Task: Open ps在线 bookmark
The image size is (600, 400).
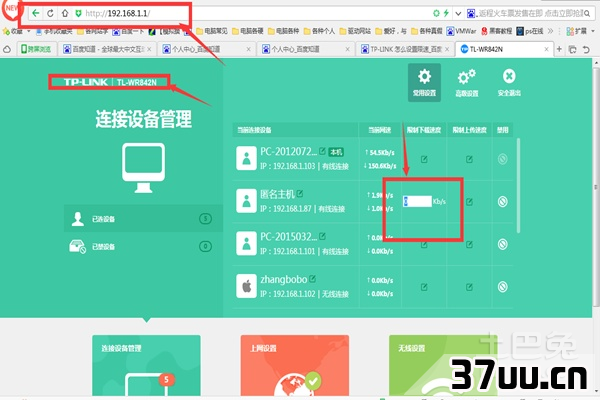Action: [530, 31]
